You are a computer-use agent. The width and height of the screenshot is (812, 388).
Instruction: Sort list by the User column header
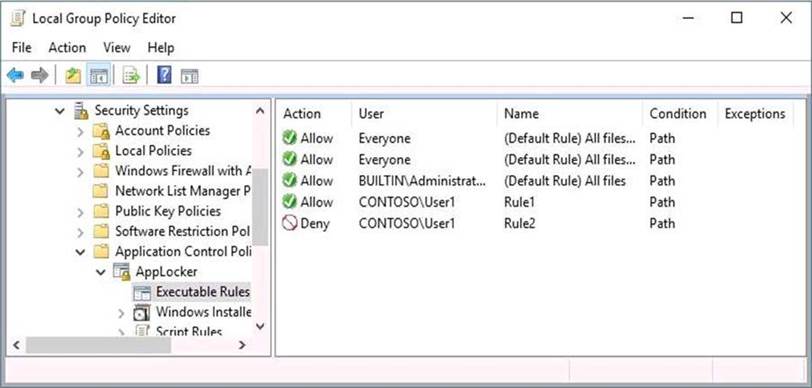(x=425, y=113)
